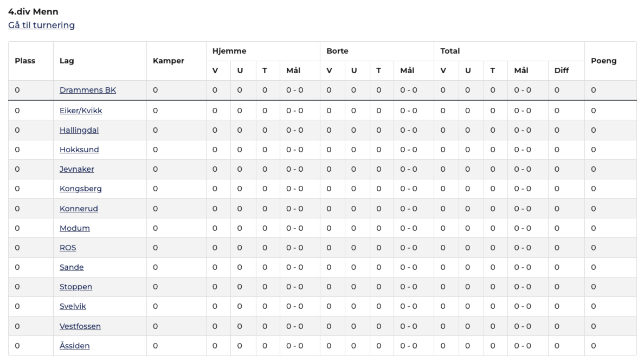This screenshot has height=362, width=644.
Task: Click the Poeng column header
Action: pyautogui.click(x=604, y=61)
